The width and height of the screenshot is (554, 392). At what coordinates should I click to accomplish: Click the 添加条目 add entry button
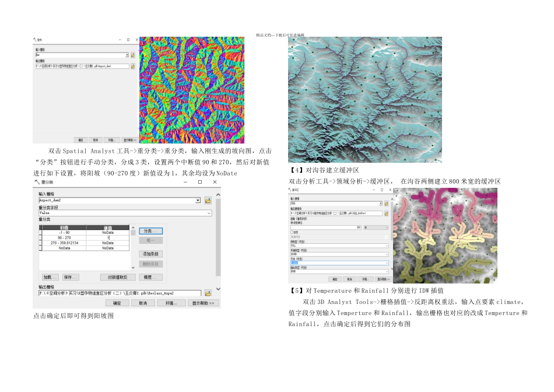(x=150, y=254)
